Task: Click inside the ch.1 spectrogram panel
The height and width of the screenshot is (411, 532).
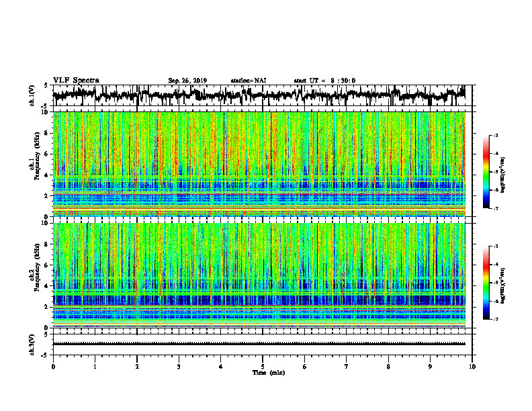Action: click(x=259, y=164)
